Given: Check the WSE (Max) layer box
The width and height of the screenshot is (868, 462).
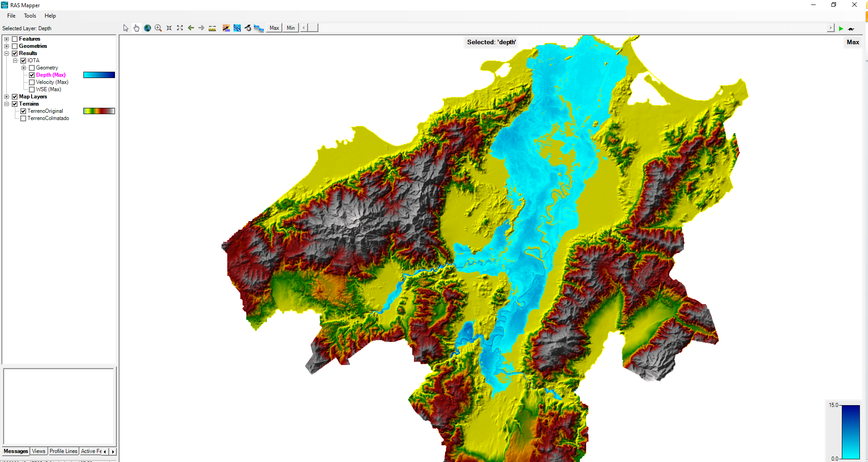Looking at the screenshot, I should click(32, 89).
